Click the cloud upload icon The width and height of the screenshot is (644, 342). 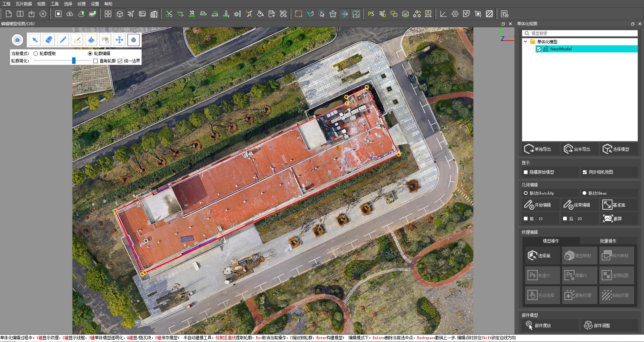coord(70,14)
